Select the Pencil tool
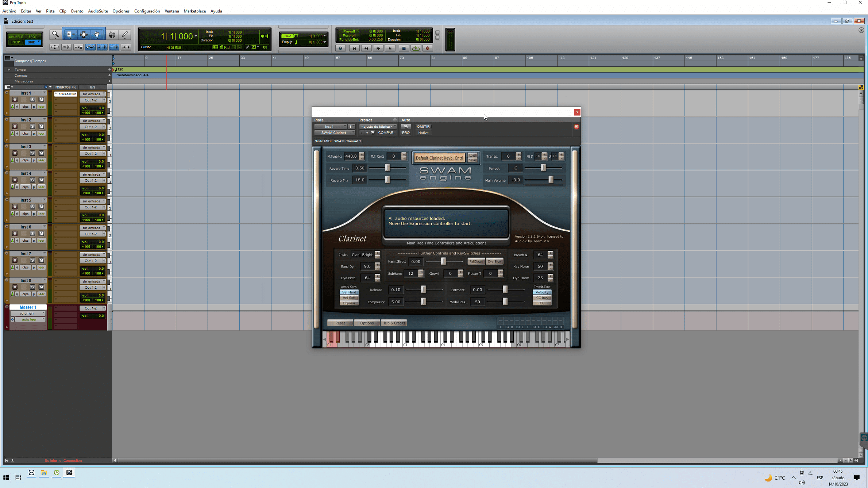This screenshot has width=868, height=488. click(x=125, y=35)
